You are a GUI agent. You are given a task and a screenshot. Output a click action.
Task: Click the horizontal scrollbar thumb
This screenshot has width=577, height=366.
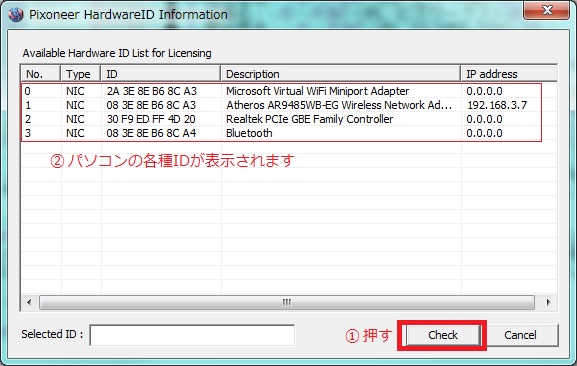click(x=287, y=302)
